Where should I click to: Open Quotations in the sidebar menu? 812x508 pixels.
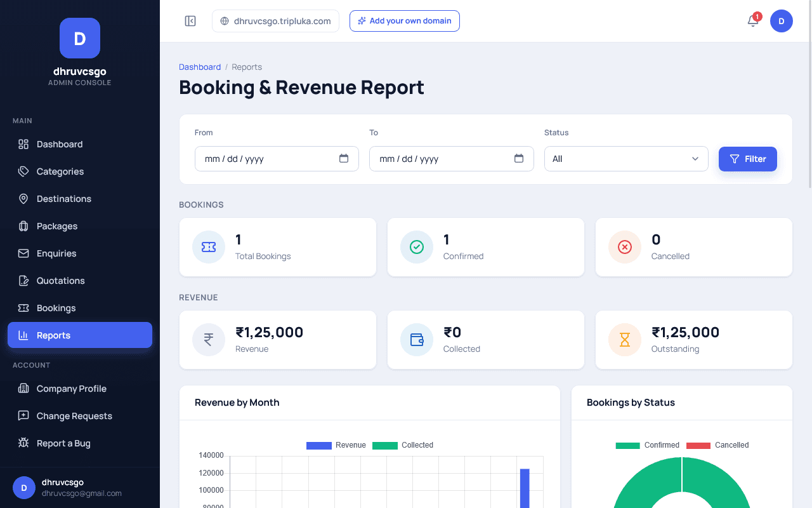coord(80,281)
